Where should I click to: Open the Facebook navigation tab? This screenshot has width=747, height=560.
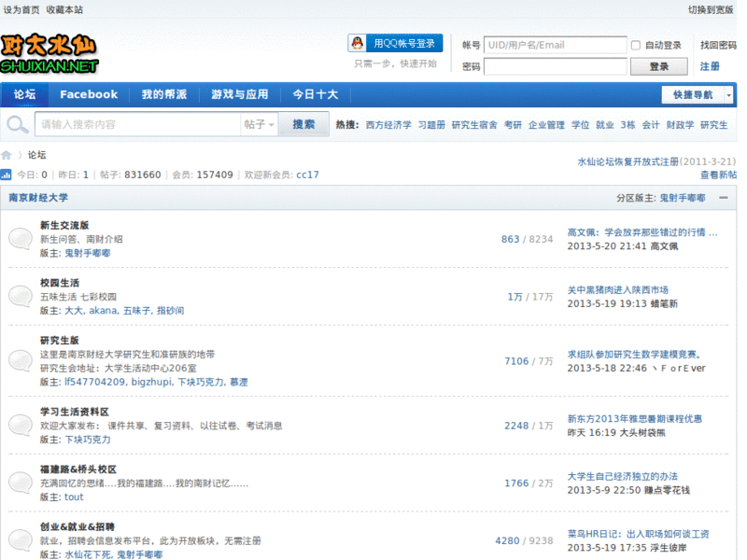tap(89, 94)
